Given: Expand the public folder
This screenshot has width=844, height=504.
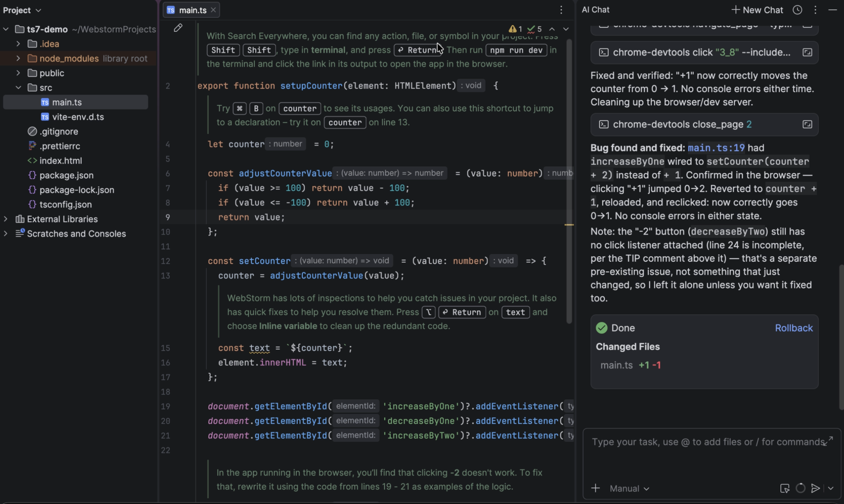Looking at the screenshot, I should click(18, 73).
